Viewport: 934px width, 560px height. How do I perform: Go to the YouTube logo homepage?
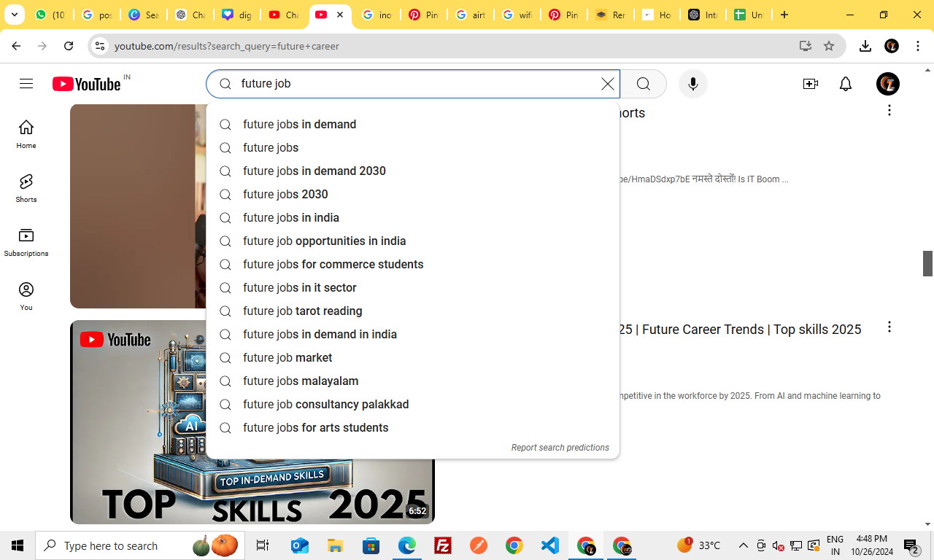(87, 84)
